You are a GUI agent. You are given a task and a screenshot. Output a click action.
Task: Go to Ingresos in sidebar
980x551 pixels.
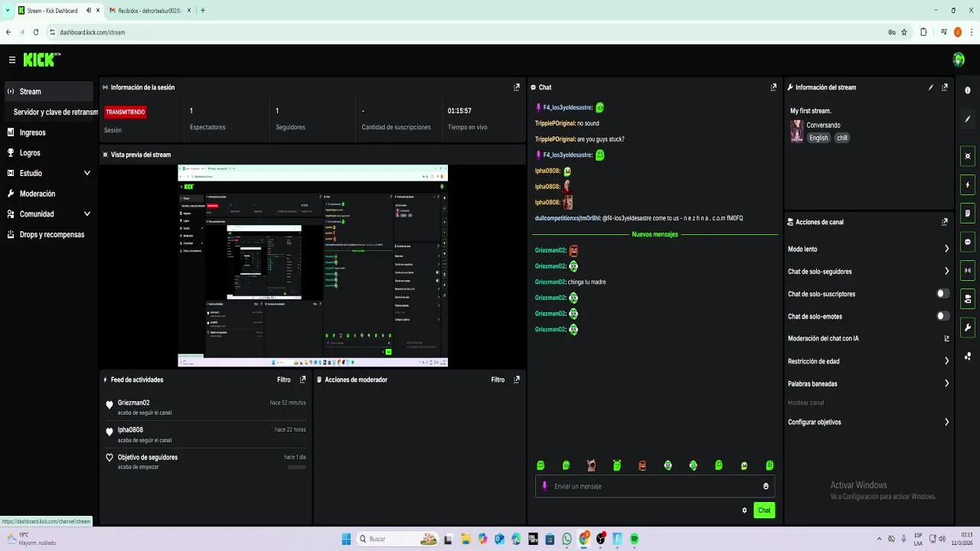click(49, 132)
